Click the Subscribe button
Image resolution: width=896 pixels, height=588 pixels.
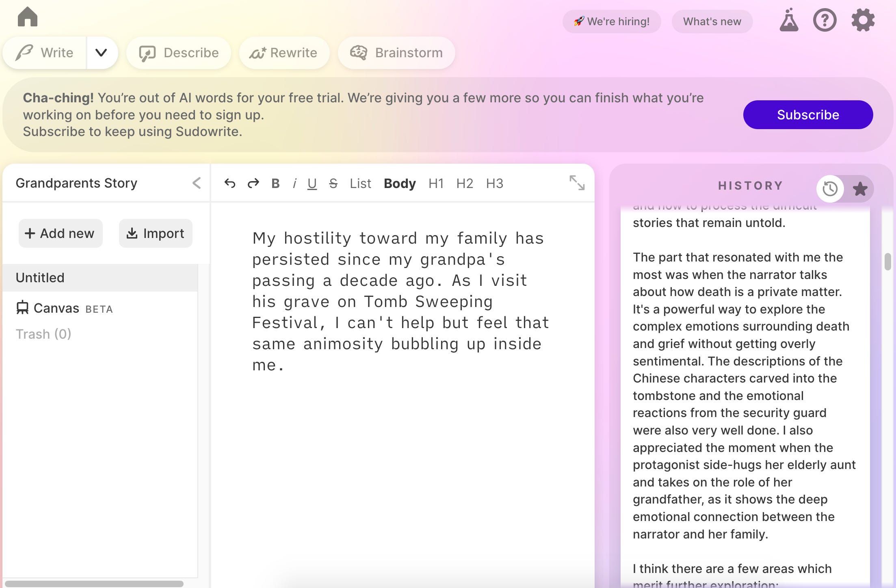[807, 115]
